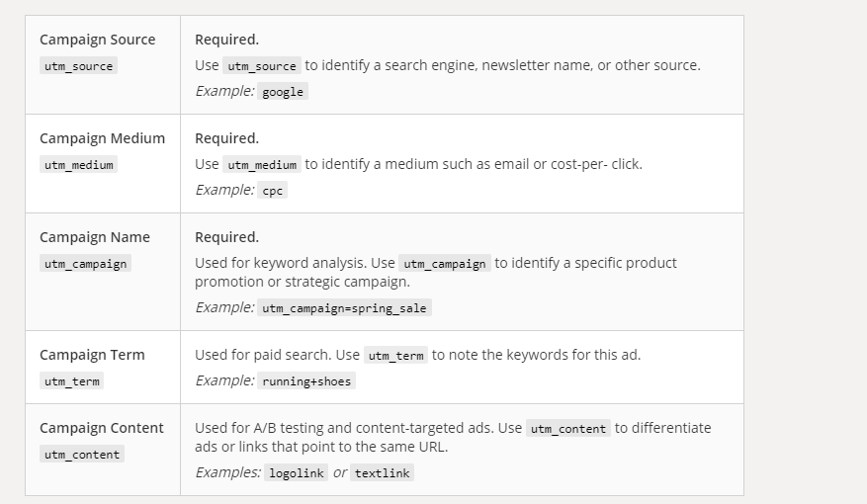This screenshot has width=867, height=504.
Task: Click inline utm_term code in description
Action: pyautogui.click(x=395, y=356)
